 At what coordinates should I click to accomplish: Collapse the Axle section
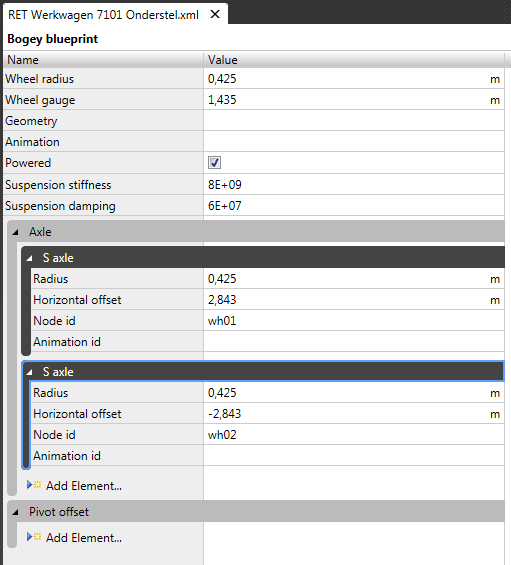[x=15, y=232]
